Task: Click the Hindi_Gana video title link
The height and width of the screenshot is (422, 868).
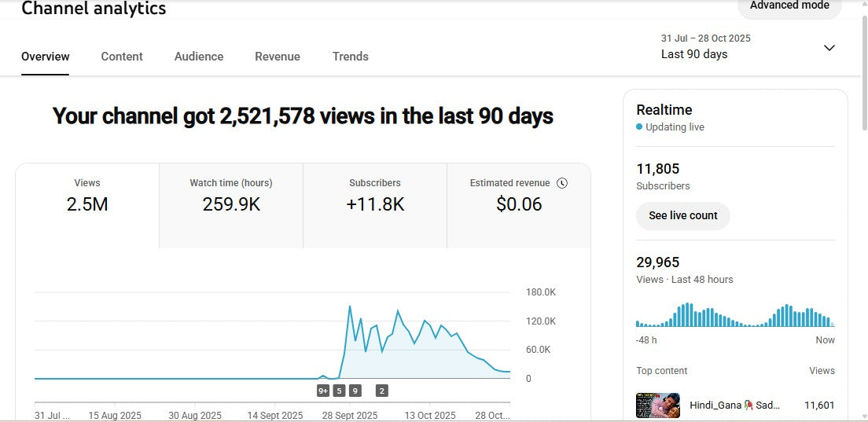Action: tap(734, 405)
